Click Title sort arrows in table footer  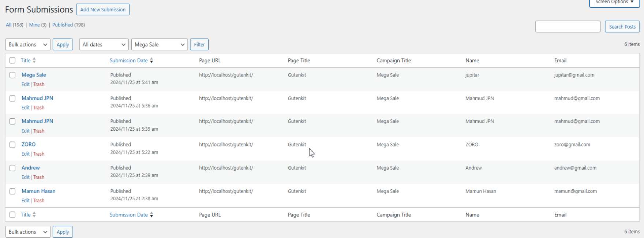(34, 215)
